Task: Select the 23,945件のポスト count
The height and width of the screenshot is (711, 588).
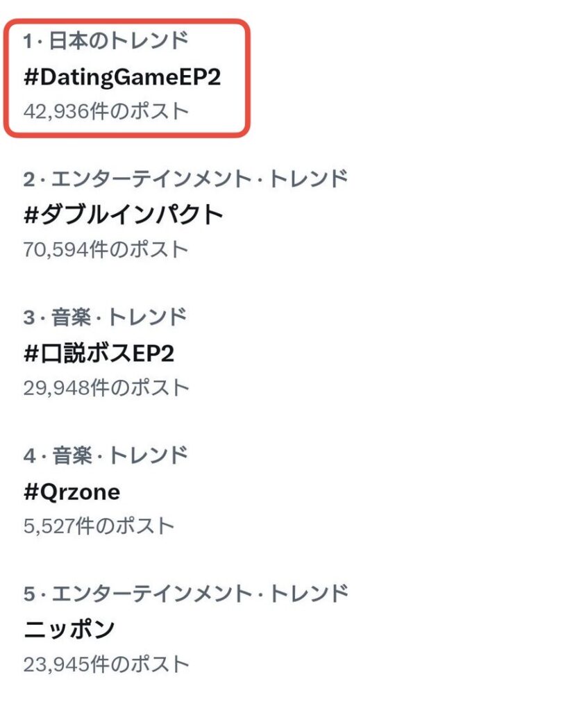Action: (x=106, y=664)
